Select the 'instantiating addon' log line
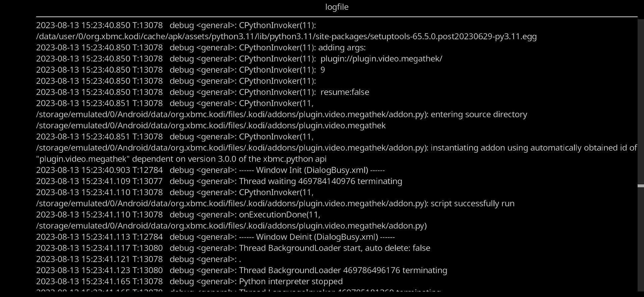 (x=336, y=148)
